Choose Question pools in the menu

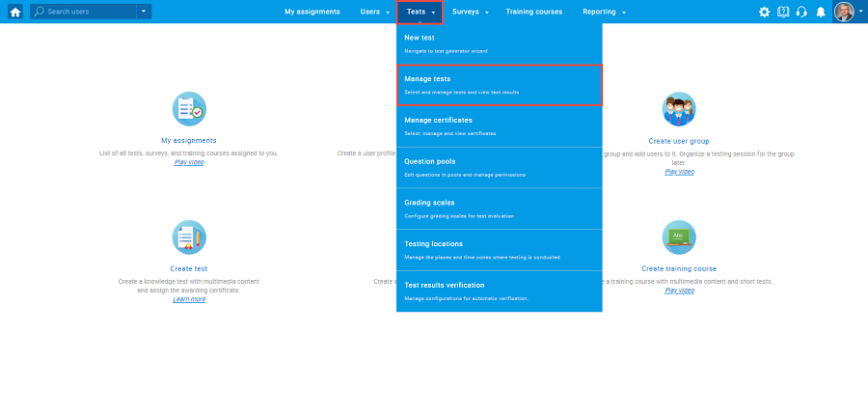[499, 167]
